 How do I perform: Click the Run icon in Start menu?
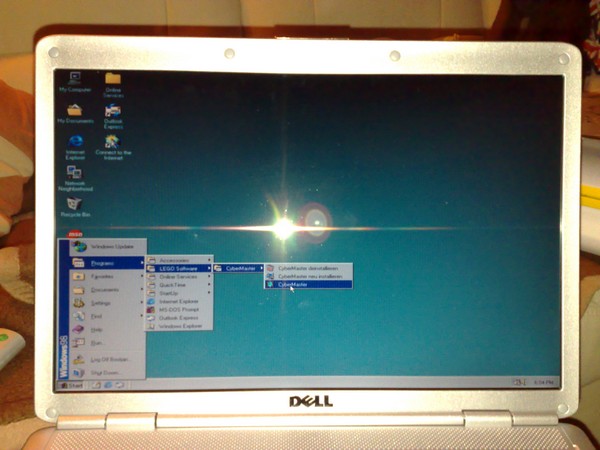78,343
